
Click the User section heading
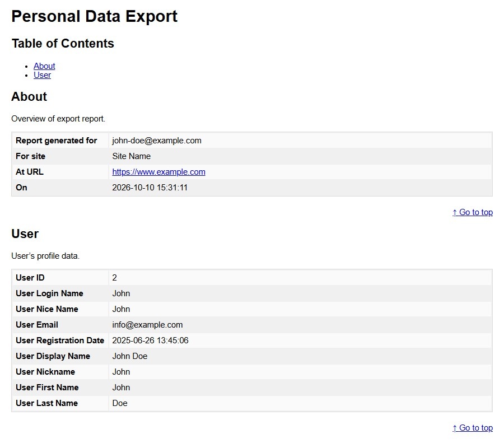25,234
